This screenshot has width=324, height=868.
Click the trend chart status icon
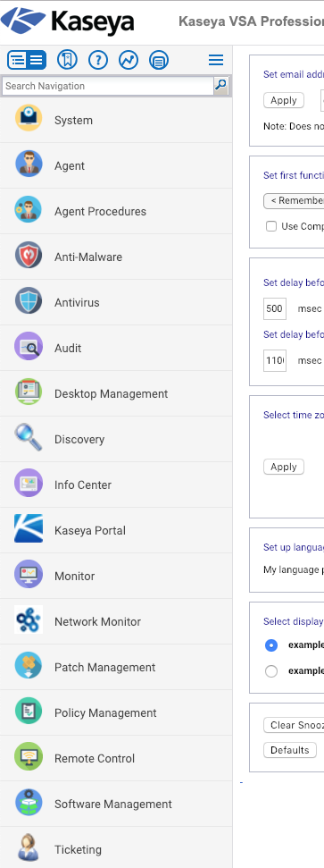click(x=129, y=60)
